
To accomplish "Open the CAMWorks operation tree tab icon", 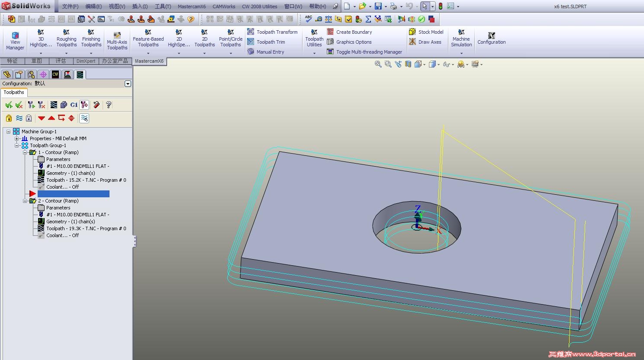I will pos(68,74).
